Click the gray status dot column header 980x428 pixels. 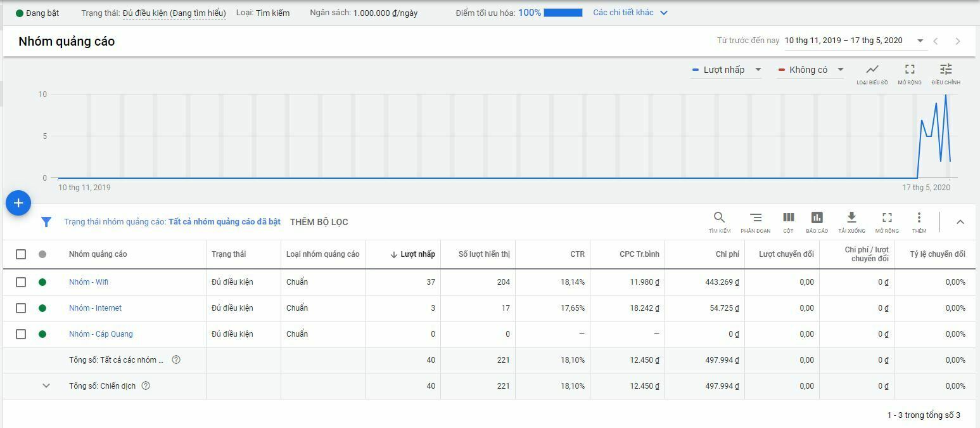42,254
